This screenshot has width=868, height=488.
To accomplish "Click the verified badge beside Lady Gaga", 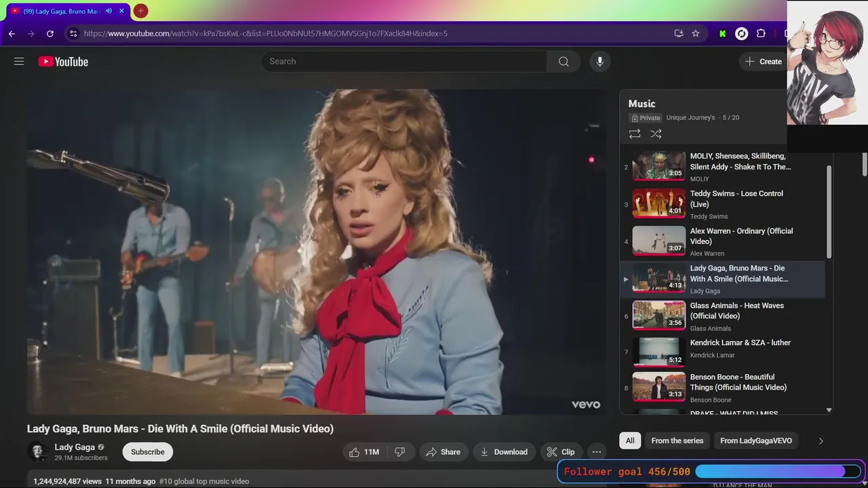I will coord(101,447).
